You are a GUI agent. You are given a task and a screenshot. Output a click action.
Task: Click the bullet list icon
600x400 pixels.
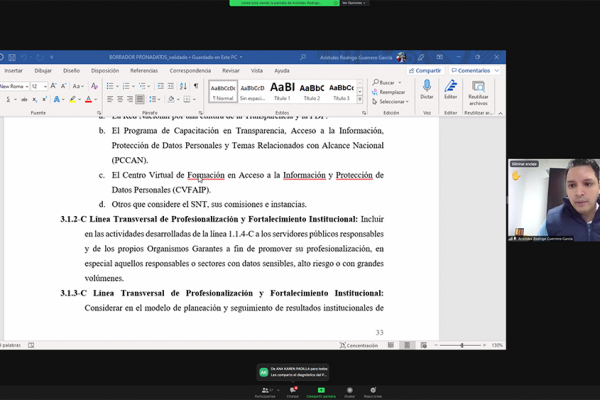110,86
